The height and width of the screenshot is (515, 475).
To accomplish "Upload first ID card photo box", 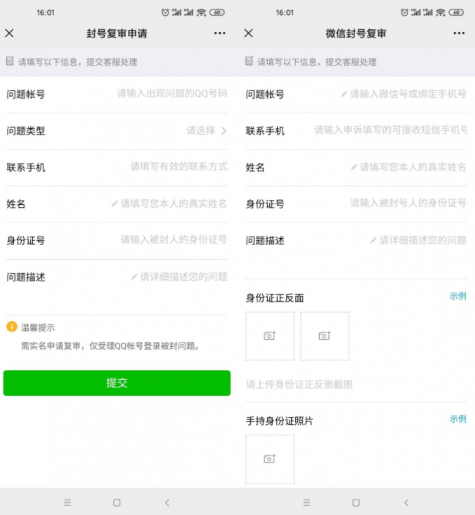I will [x=270, y=336].
